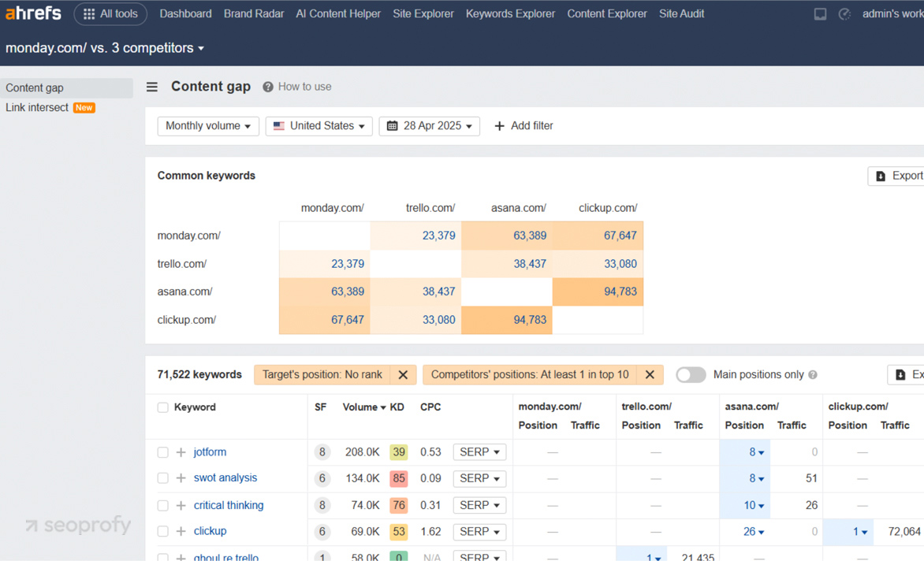Remove the Competitors' positions filter
Image resolution: width=924 pixels, height=561 pixels.
click(x=650, y=375)
